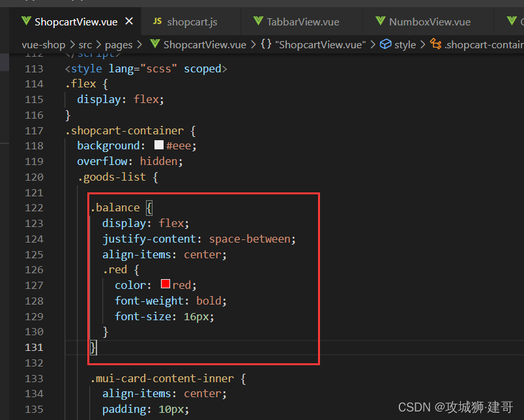Screen dimensions: 524x420
Task: Close the ShopcartView.vue tab
Action: [x=129, y=22]
